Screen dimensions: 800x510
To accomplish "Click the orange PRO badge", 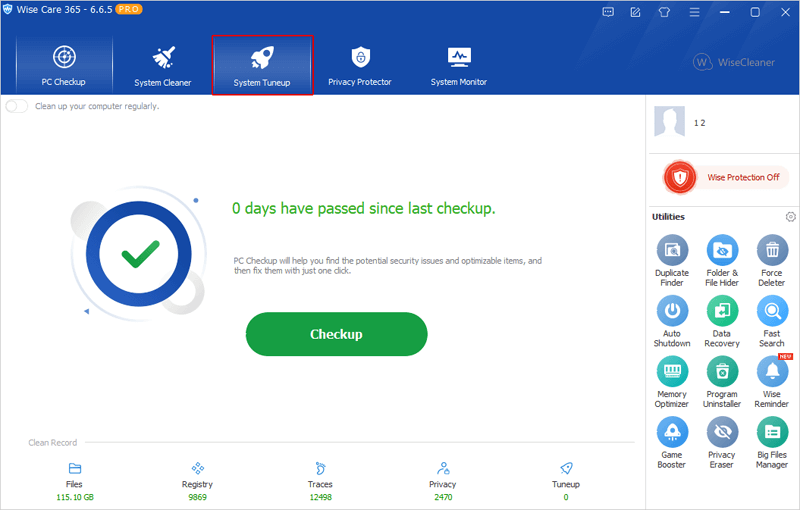I will [x=129, y=9].
